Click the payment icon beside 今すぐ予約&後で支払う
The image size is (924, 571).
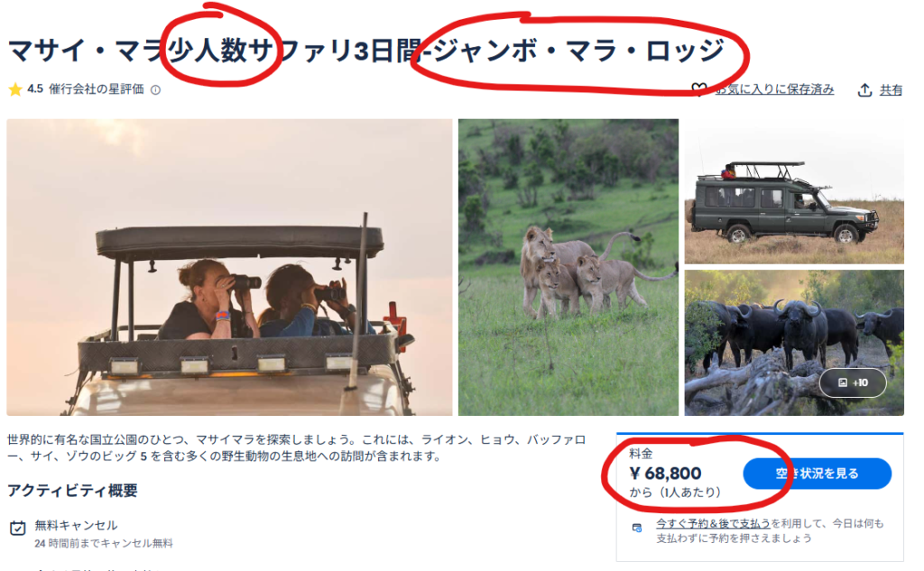637,528
